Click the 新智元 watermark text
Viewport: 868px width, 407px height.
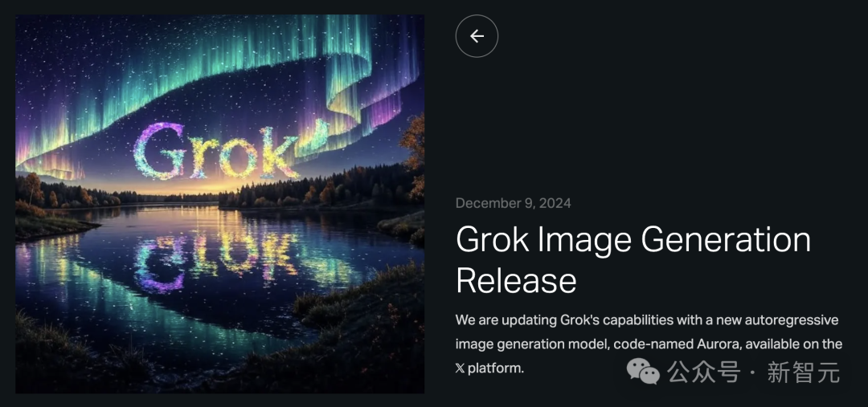[x=804, y=372]
